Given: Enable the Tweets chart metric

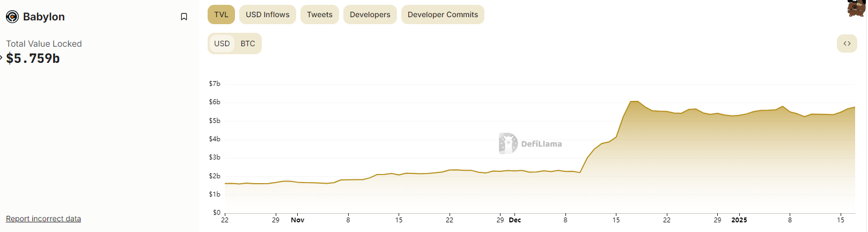Looking at the screenshot, I should click(319, 15).
